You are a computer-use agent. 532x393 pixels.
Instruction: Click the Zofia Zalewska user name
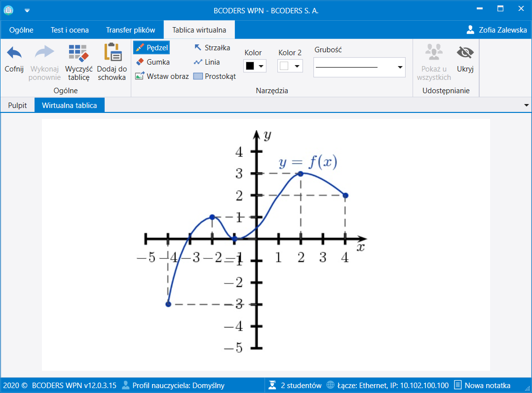[x=503, y=30]
